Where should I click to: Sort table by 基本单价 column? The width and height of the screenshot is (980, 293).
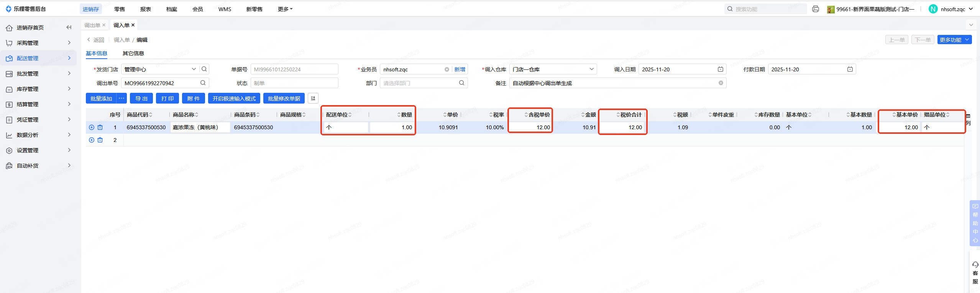coord(894,115)
